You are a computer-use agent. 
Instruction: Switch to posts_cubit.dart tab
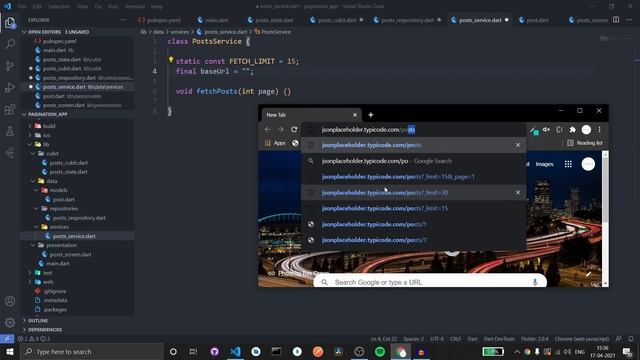tap(337, 20)
